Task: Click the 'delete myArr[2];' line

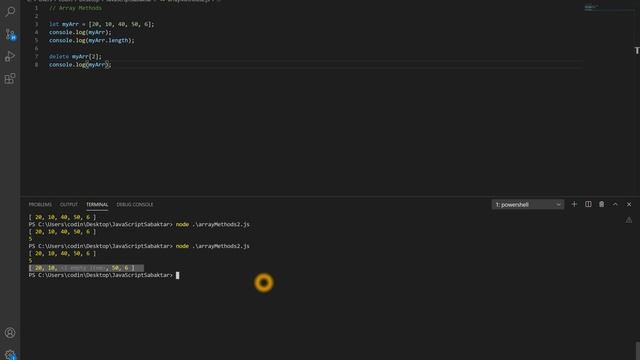Action: 75,56
